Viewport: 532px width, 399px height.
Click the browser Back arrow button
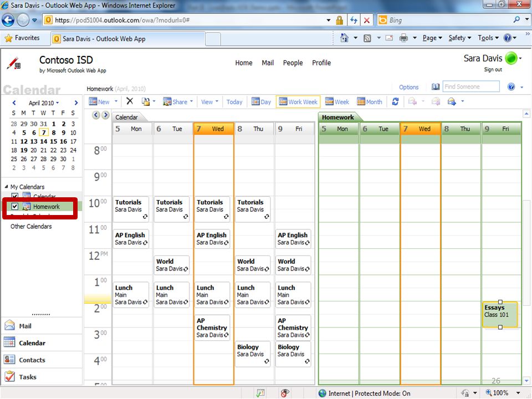click(8, 21)
